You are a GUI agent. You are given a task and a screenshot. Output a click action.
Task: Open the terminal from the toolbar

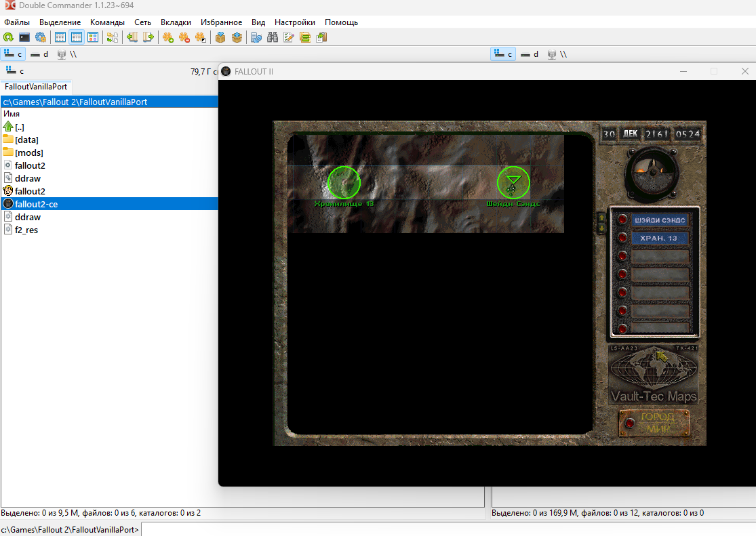click(24, 37)
